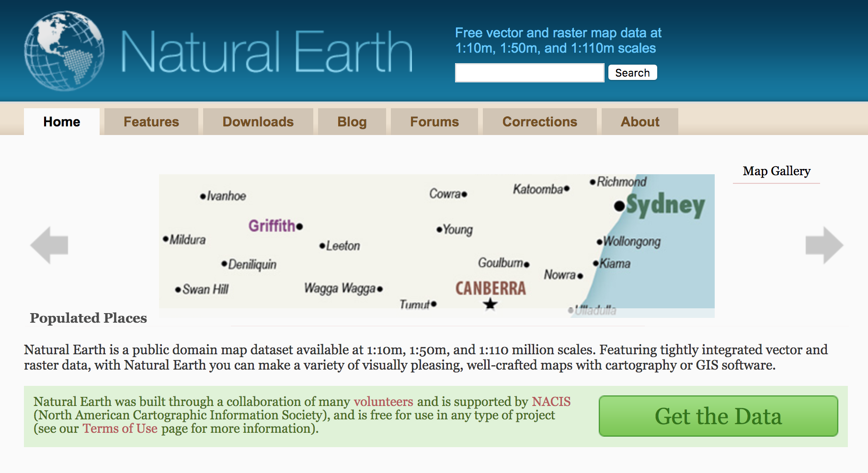Focus the search text field

point(529,73)
